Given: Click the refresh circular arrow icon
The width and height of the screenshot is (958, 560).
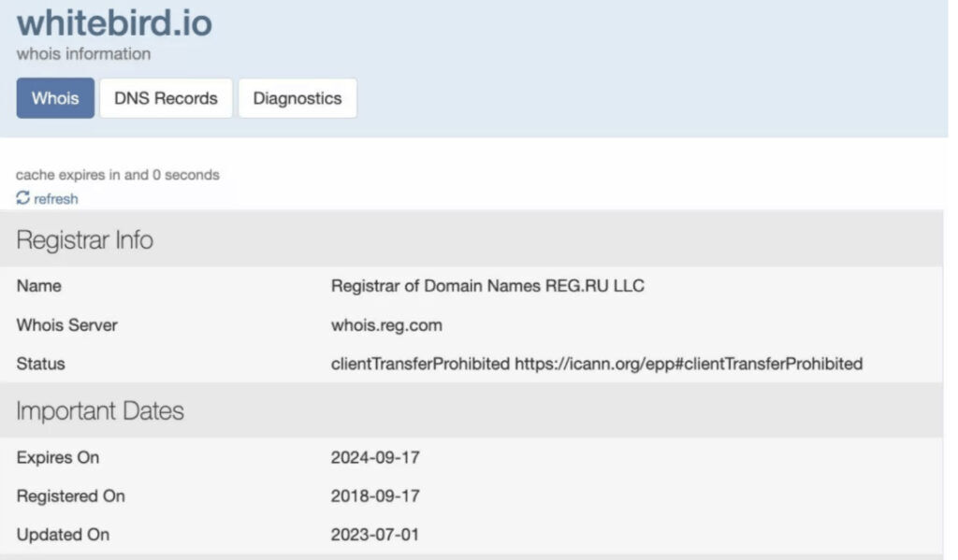Looking at the screenshot, I should point(23,198).
